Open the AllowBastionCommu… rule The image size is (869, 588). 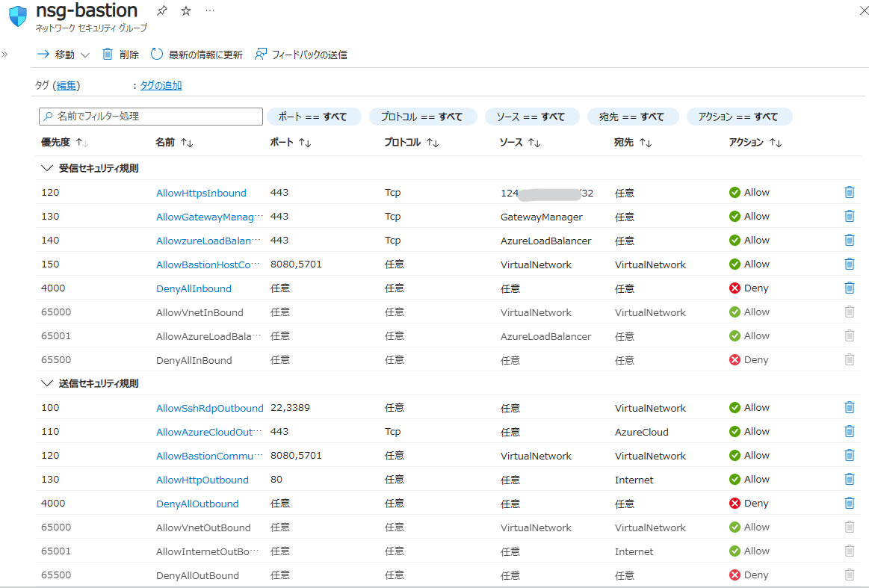[x=209, y=456]
